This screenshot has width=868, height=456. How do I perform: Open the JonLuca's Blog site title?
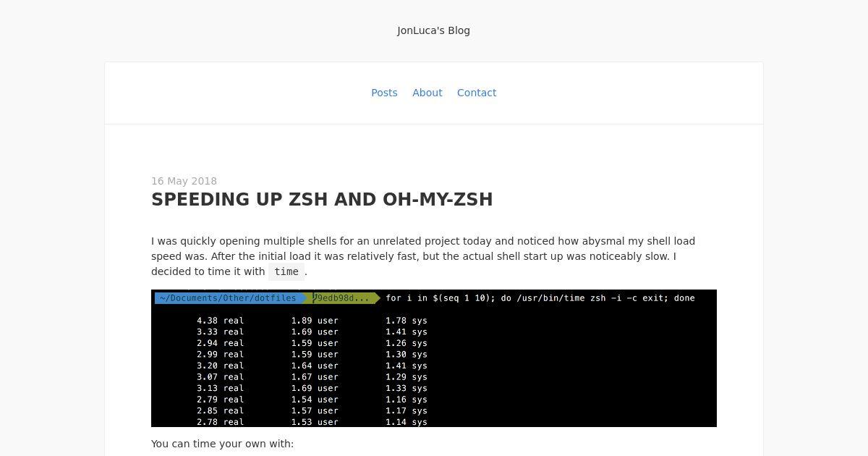point(433,30)
